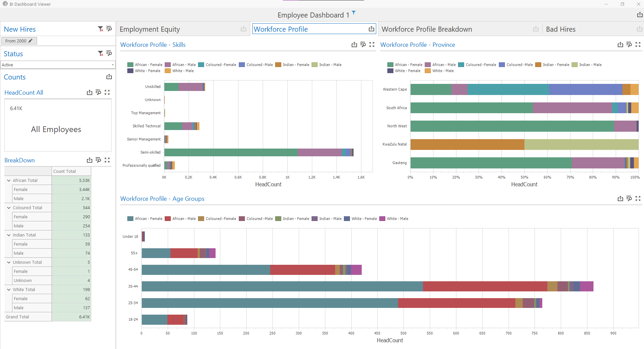Export Workforce Profile - Skills chart
Image resolution: width=644 pixels, height=349 pixels.
(354, 44)
